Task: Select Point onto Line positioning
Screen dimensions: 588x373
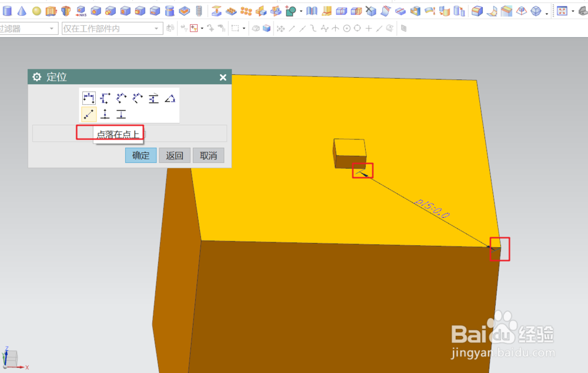Action: 105,114
